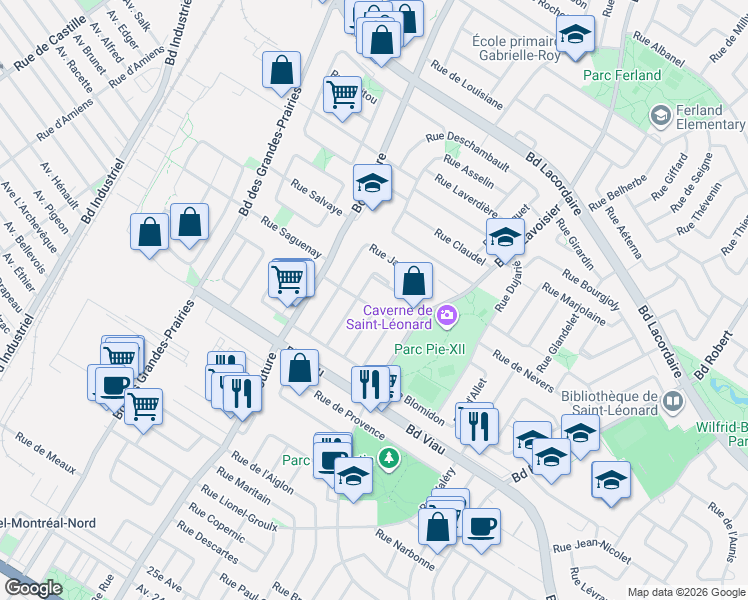
Task: Select the Bibliothèque de Saint-Léonard label
Action: pos(610,403)
